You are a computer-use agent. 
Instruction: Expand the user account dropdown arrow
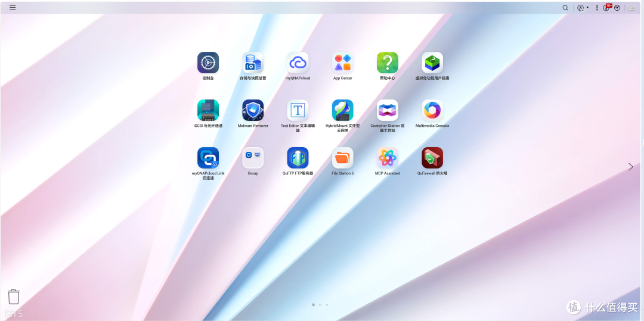pyautogui.click(x=587, y=8)
